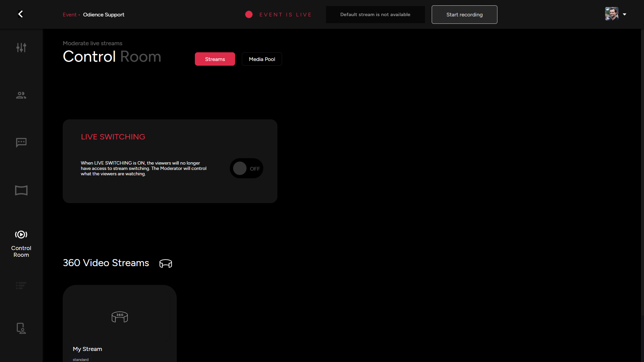Select the My Stream thumbnail card

pyautogui.click(x=120, y=317)
